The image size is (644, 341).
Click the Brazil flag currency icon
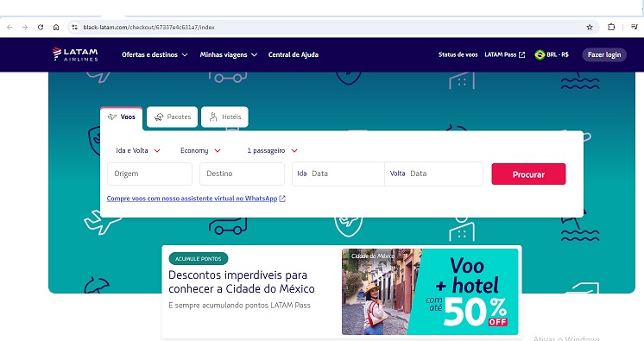point(540,54)
